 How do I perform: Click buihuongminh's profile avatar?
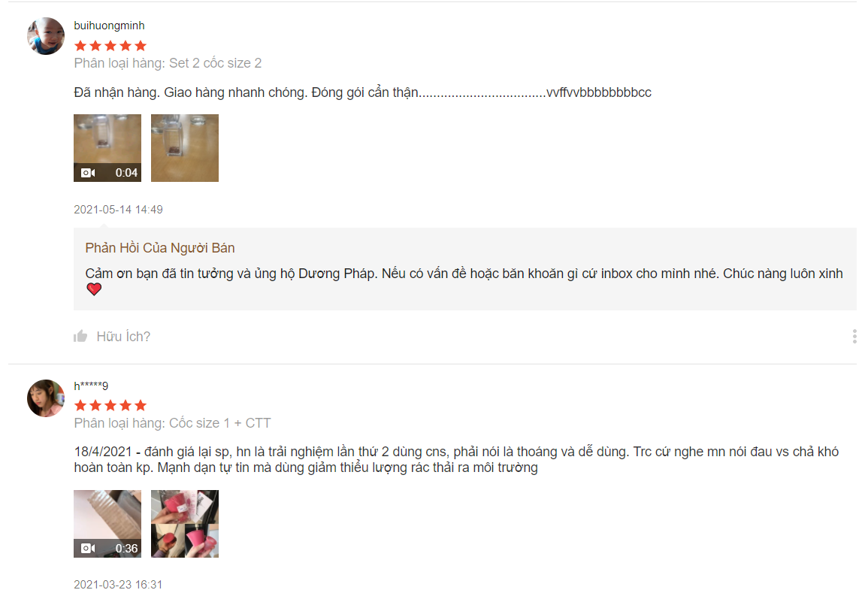point(46,36)
